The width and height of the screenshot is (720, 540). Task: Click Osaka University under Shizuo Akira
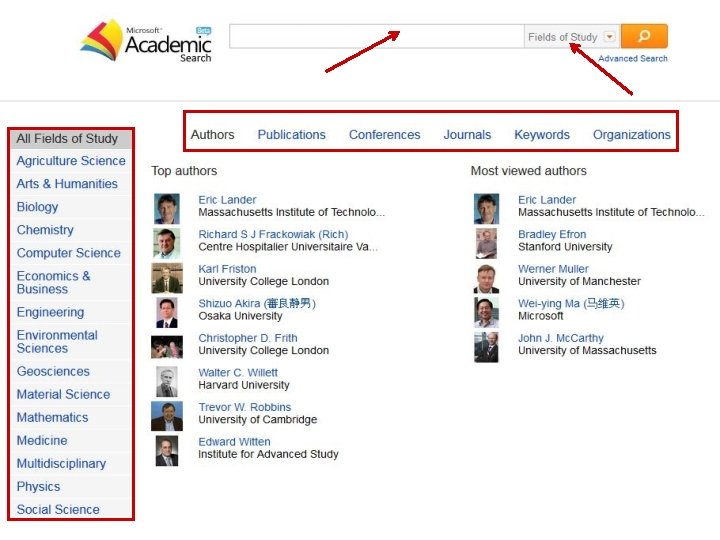coord(240,316)
